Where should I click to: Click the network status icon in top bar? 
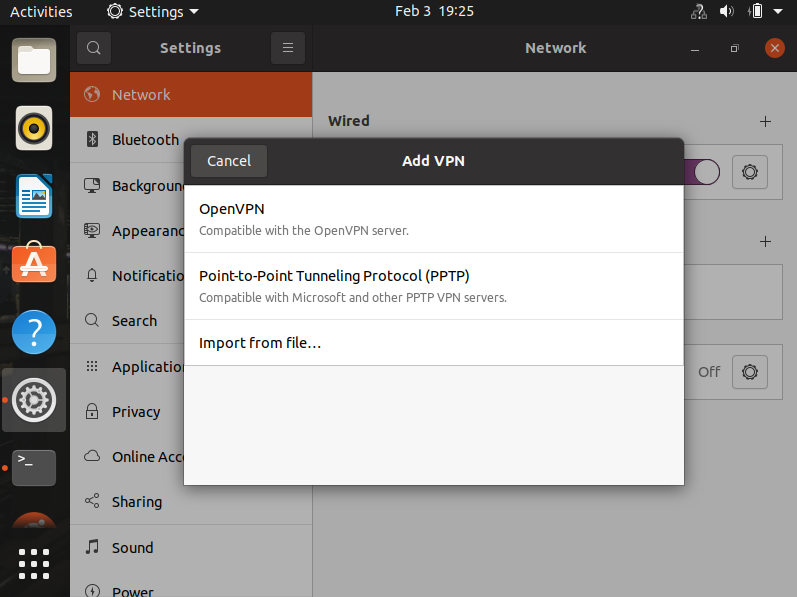click(x=699, y=11)
